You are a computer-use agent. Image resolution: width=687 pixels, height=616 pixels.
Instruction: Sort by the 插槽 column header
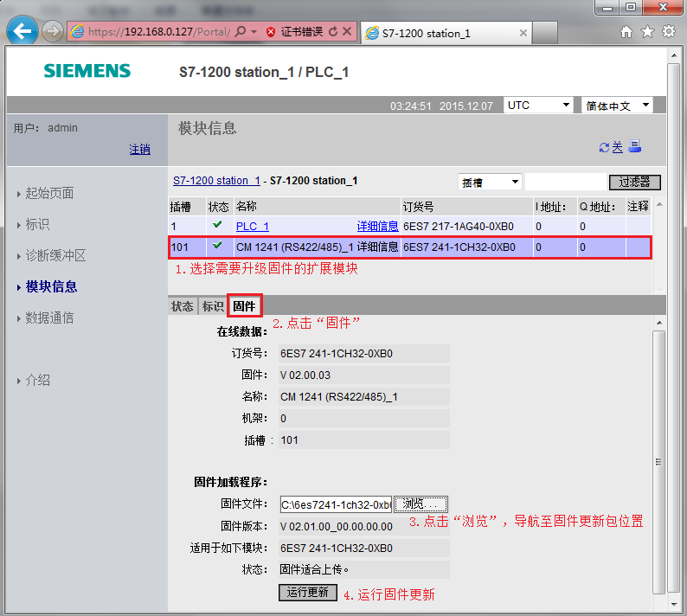pyautogui.click(x=180, y=207)
